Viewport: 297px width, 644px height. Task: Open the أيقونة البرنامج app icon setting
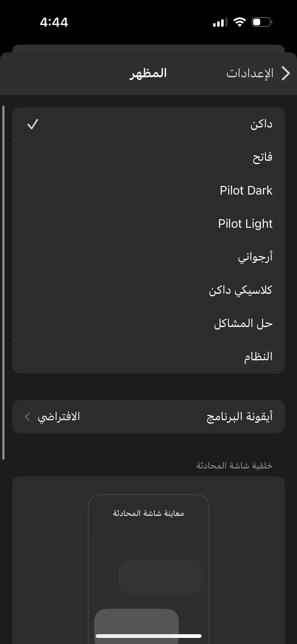pos(239,417)
